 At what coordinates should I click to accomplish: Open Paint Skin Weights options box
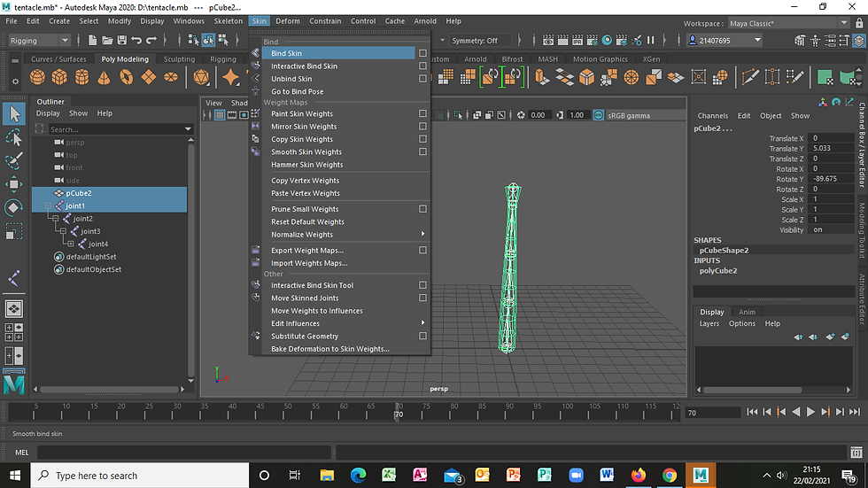(422, 113)
